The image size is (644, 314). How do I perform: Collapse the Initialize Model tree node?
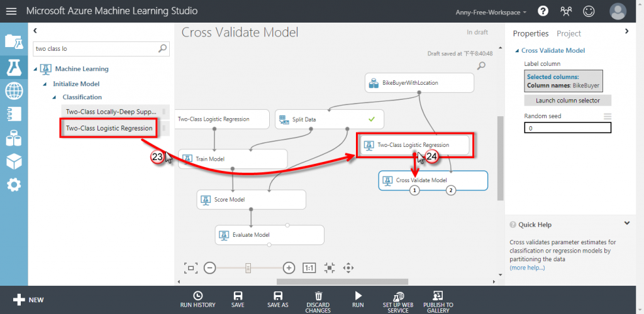point(45,84)
